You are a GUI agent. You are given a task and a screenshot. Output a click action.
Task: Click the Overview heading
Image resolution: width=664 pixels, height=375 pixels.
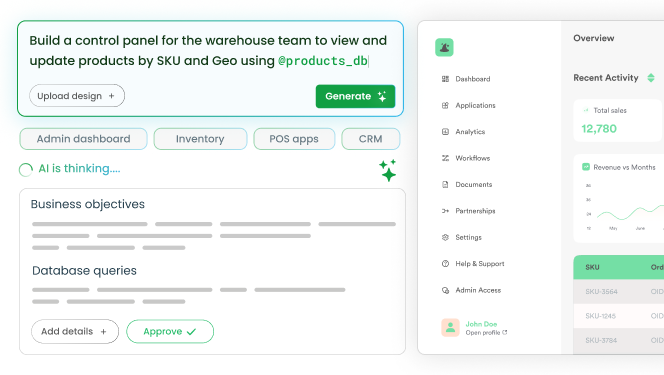click(594, 38)
